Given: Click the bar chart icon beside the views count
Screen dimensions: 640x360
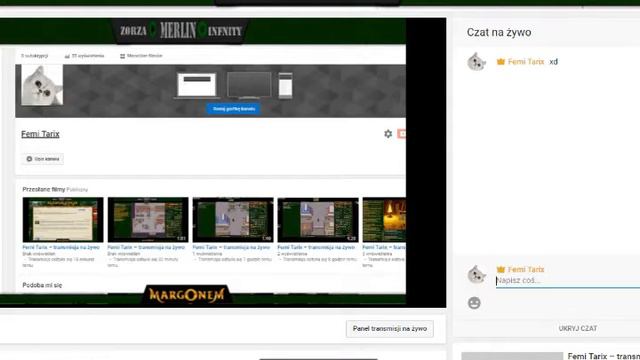Looking at the screenshot, I should click(67, 56).
